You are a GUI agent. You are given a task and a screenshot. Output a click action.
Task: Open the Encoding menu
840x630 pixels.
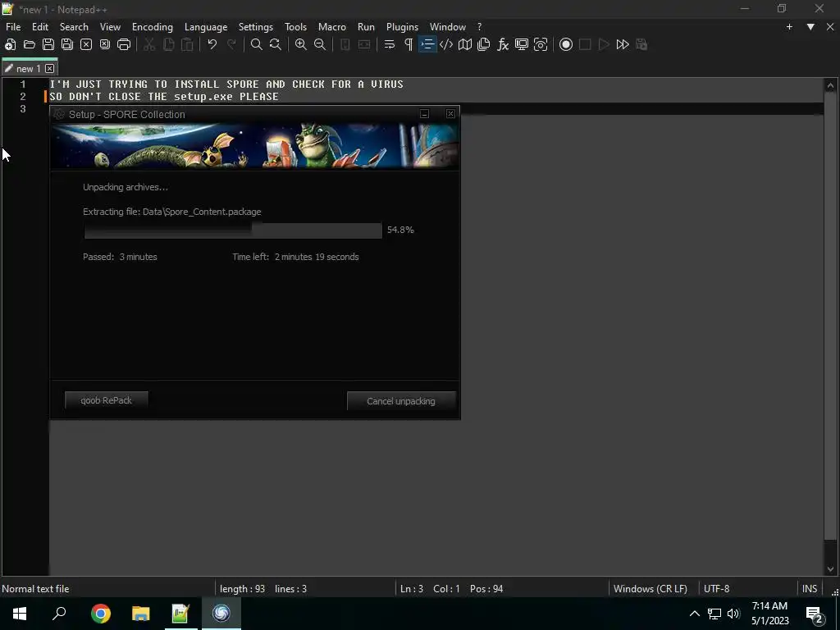click(x=152, y=27)
